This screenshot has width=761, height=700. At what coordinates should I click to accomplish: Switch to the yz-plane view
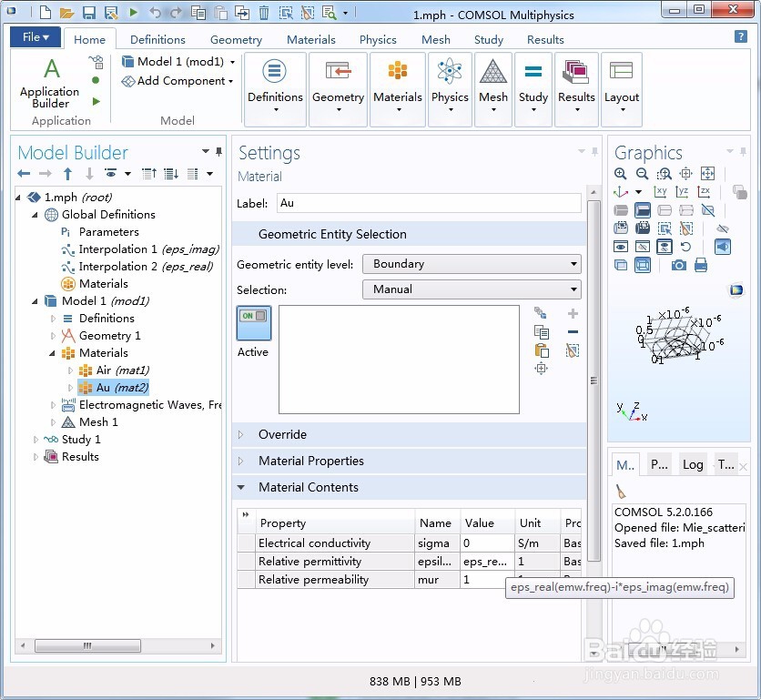tap(682, 192)
